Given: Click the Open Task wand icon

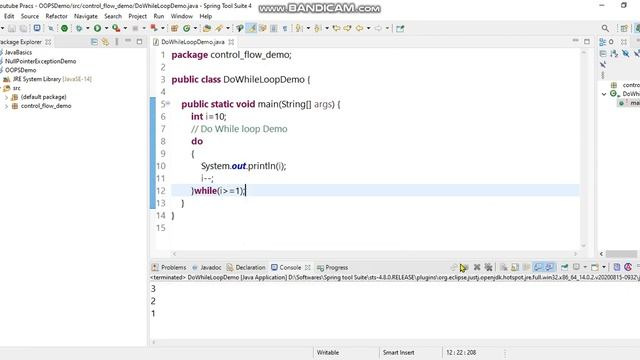Looking at the screenshot, I should pos(219,28).
